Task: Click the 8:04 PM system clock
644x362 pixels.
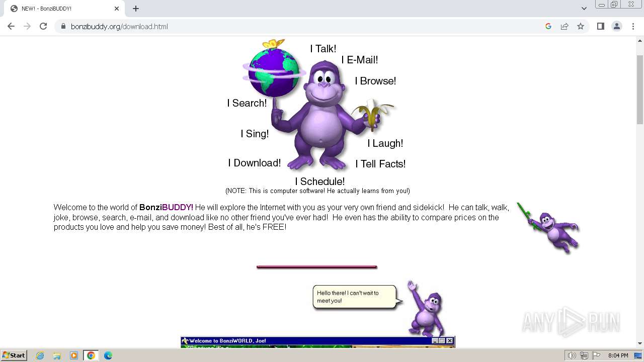Action: point(618,355)
